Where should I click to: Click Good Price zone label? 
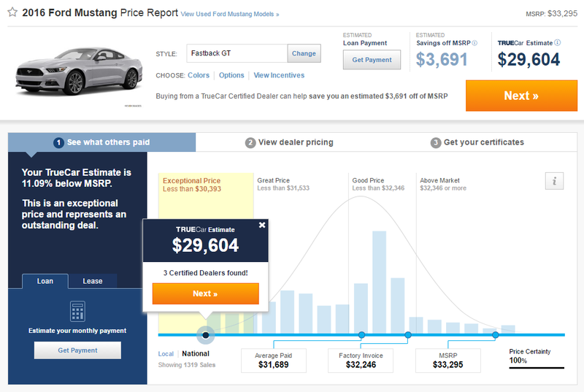point(378,184)
